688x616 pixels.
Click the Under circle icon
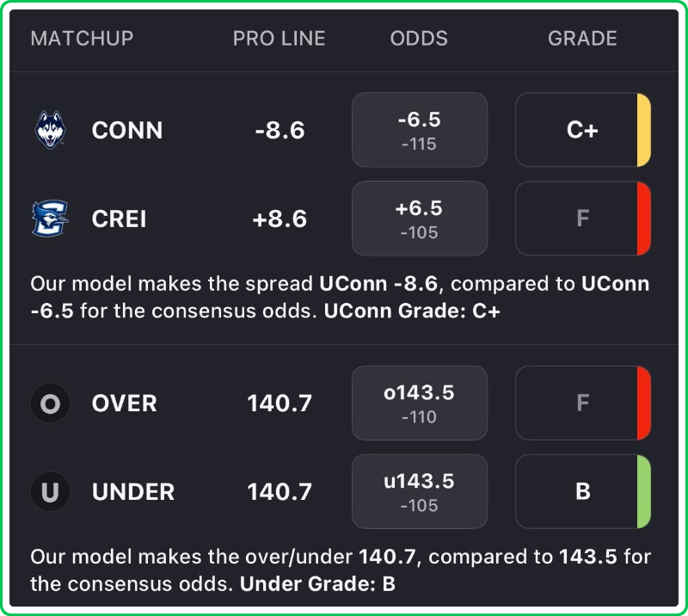[x=50, y=492]
